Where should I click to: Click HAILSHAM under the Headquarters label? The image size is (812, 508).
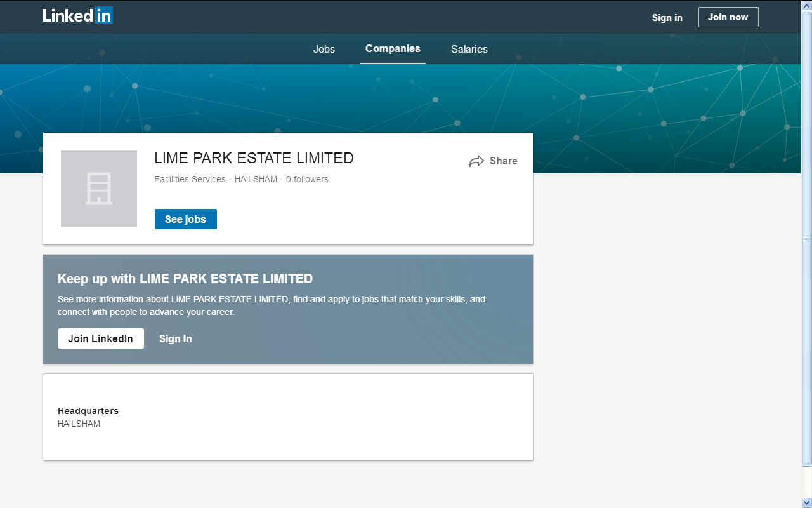pos(79,424)
